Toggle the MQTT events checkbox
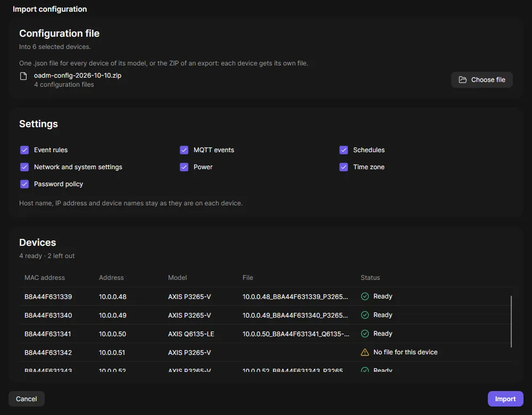Image resolution: width=532 pixels, height=415 pixels. pyautogui.click(x=184, y=150)
